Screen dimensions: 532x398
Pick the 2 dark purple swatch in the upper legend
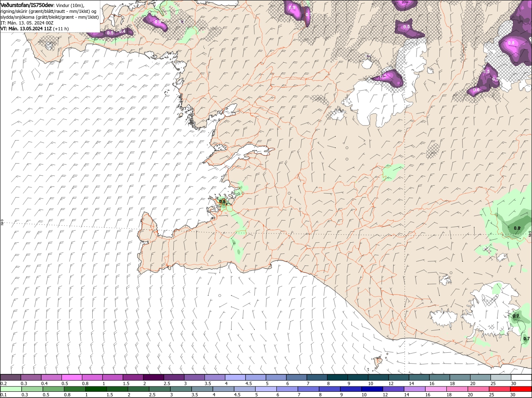point(153,377)
